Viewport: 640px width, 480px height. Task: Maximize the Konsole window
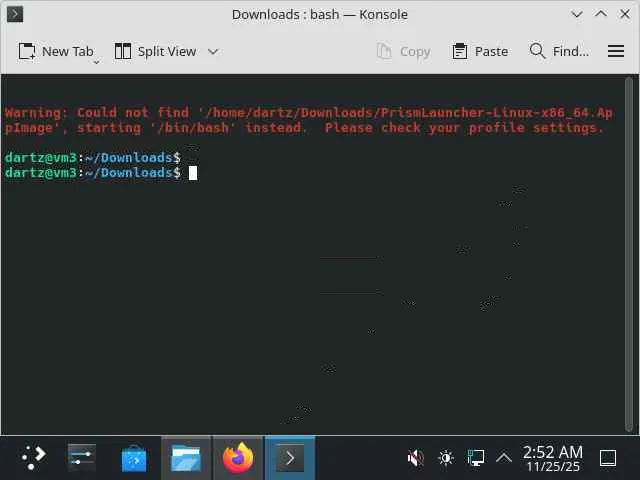coord(601,14)
